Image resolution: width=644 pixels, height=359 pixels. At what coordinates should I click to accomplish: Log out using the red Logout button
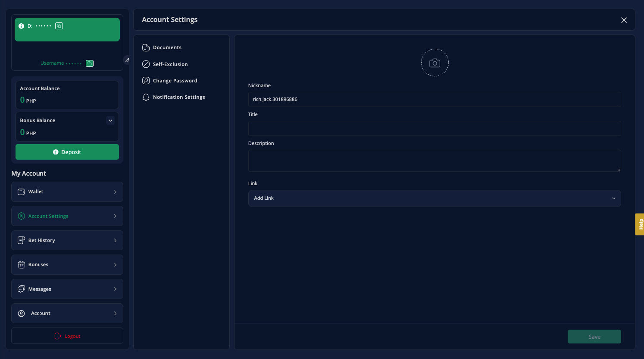click(67, 336)
